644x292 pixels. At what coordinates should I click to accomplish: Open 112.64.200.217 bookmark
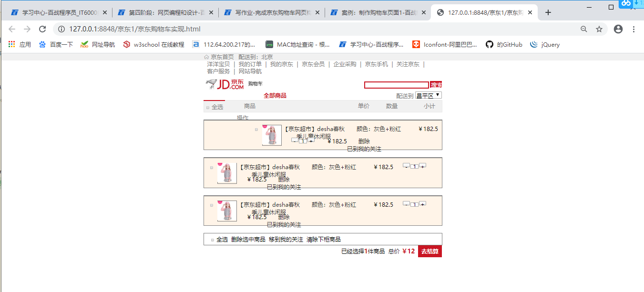pos(224,44)
